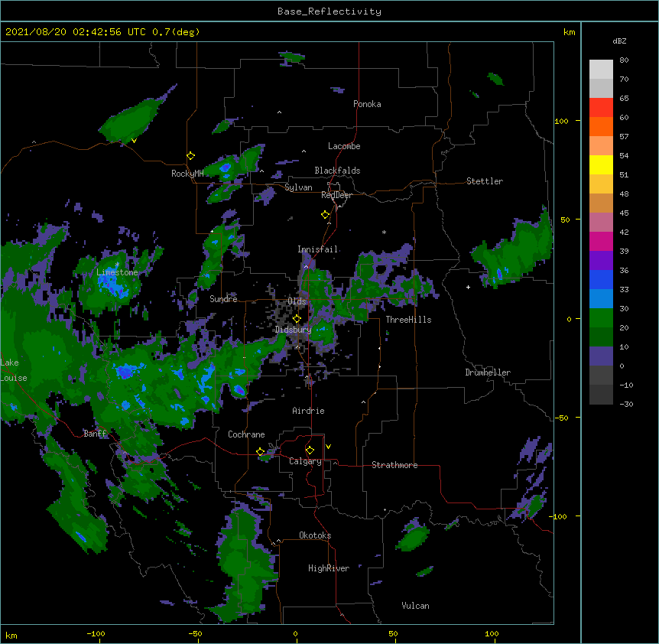Click the 57 value in the dBZ legend
This screenshot has height=644, width=659.
(x=624, y=137)
